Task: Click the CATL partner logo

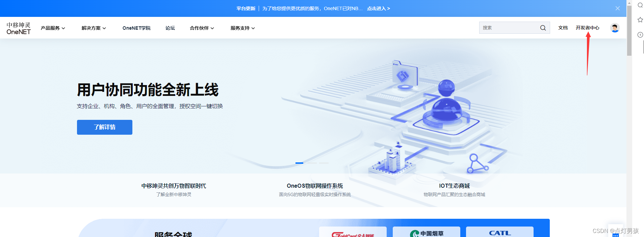Action: click(x=500, y=232)
